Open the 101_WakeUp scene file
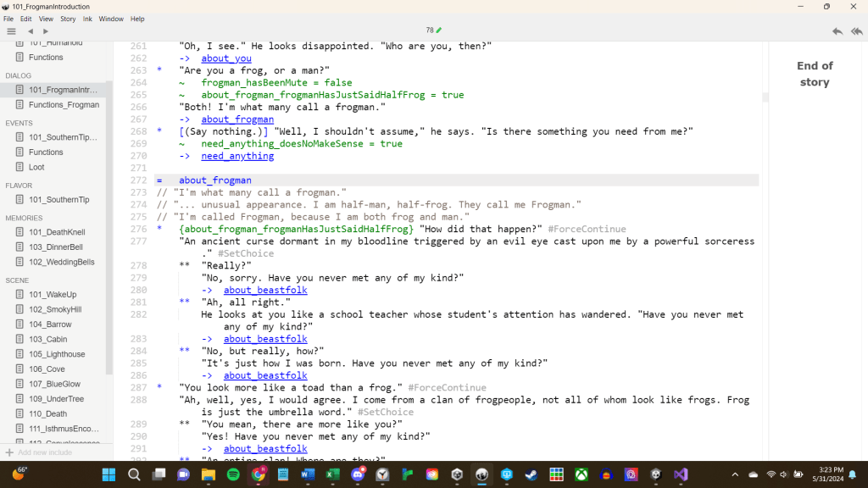Screen dimensions: 868x488 coord(52,294)
